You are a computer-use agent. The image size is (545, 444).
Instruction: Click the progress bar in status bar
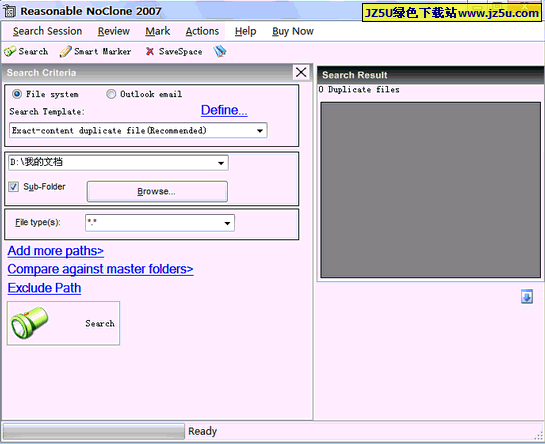93,431
